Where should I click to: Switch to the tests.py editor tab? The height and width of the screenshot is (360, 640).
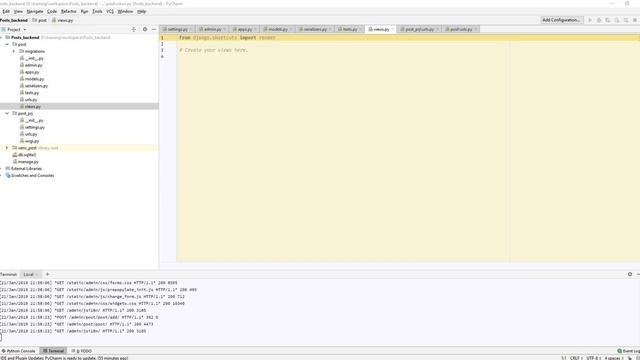tap(350, 29)
